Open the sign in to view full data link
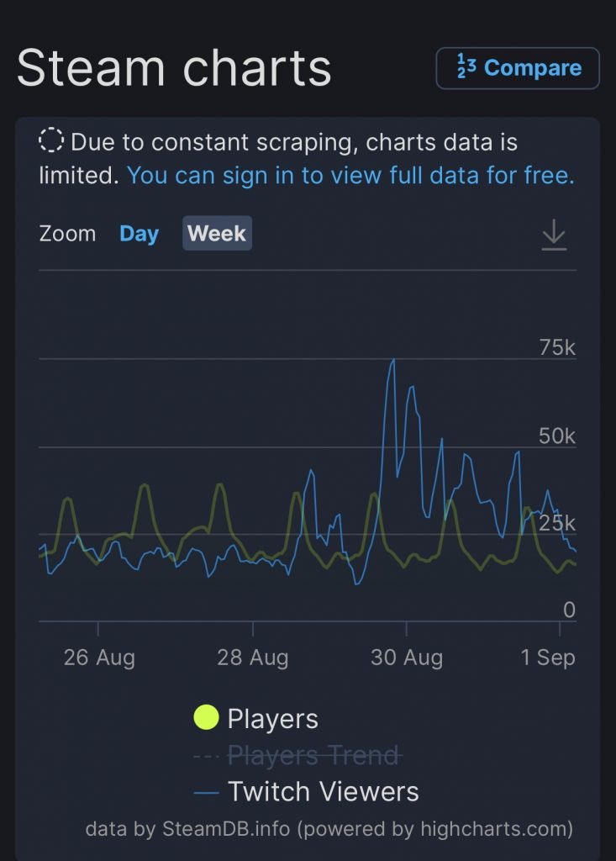This screenshot has width=616, height=861. point(350,176)
